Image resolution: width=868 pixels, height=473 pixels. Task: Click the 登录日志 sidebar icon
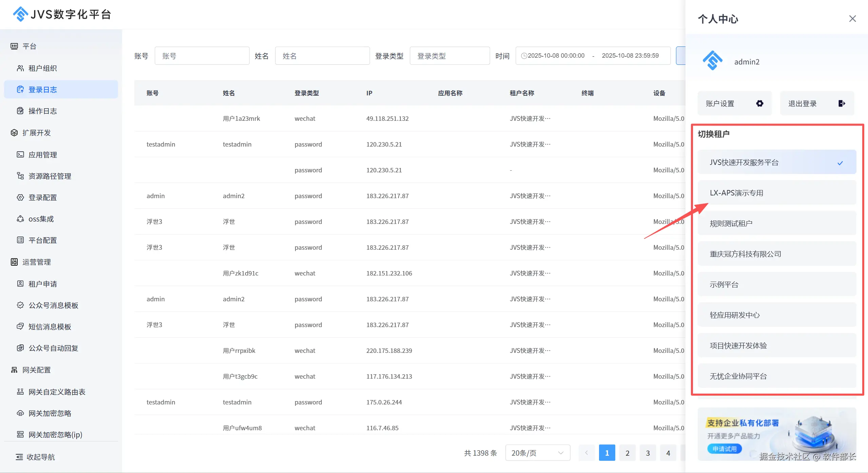point(20,89)
